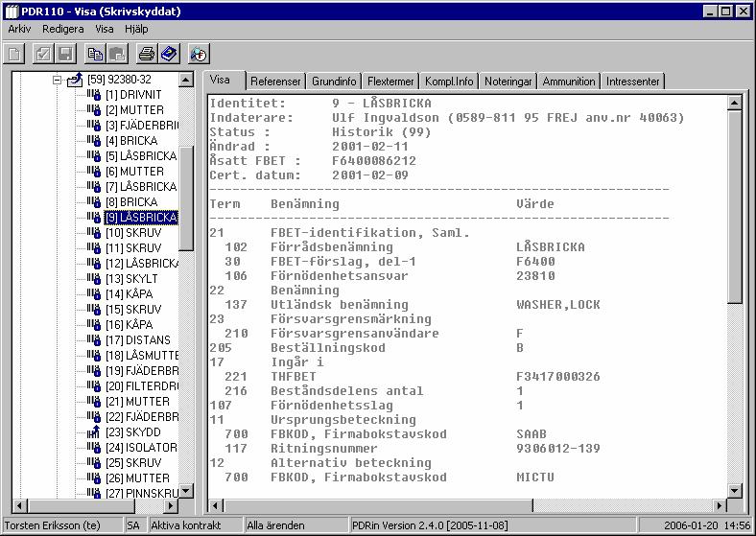The image size is (756, 536).
Task: Click the tree panel scroll down arrow
Action: (186, 491)
